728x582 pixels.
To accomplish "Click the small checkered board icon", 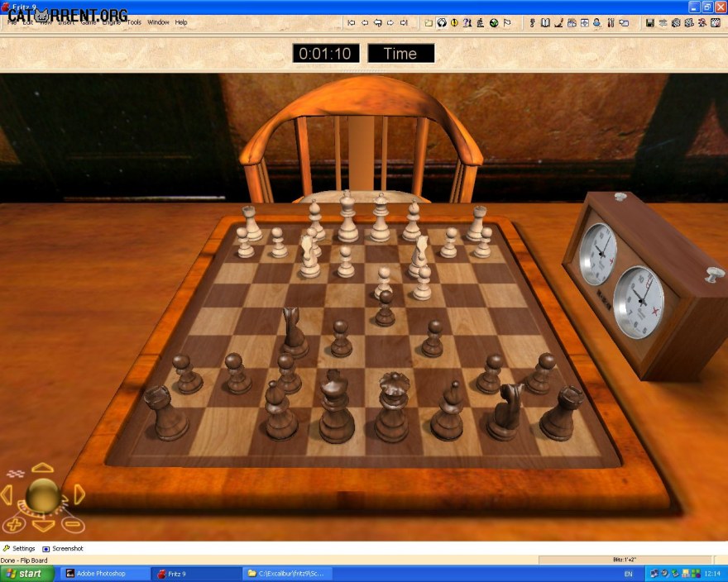I will tap(16, 474).
